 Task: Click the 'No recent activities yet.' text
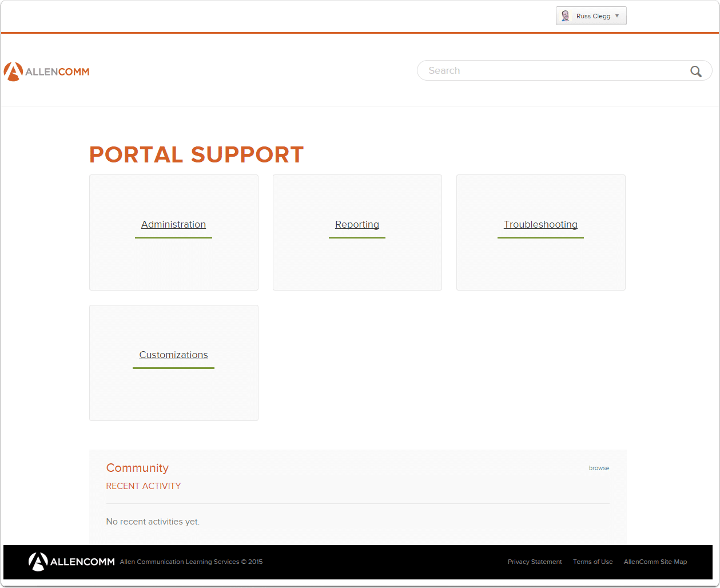coord(153,522)
